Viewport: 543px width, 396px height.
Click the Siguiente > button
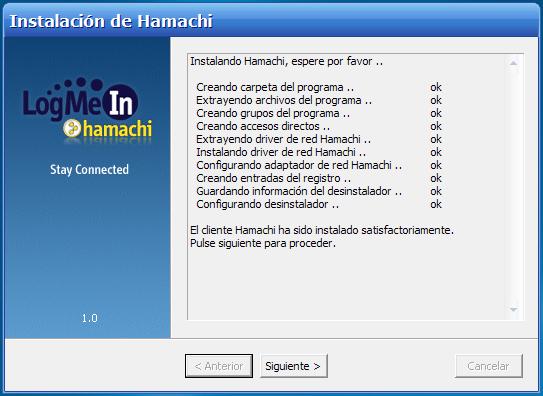294,366
